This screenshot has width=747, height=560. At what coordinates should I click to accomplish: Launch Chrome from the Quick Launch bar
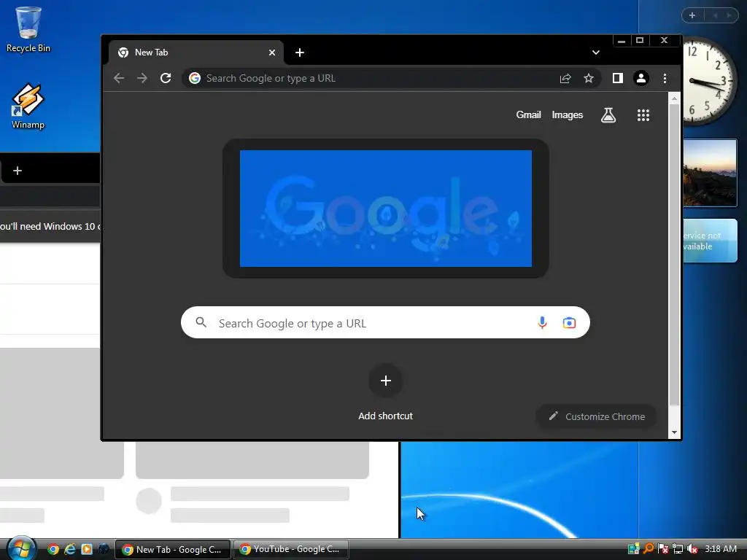[x=53, y=549]
